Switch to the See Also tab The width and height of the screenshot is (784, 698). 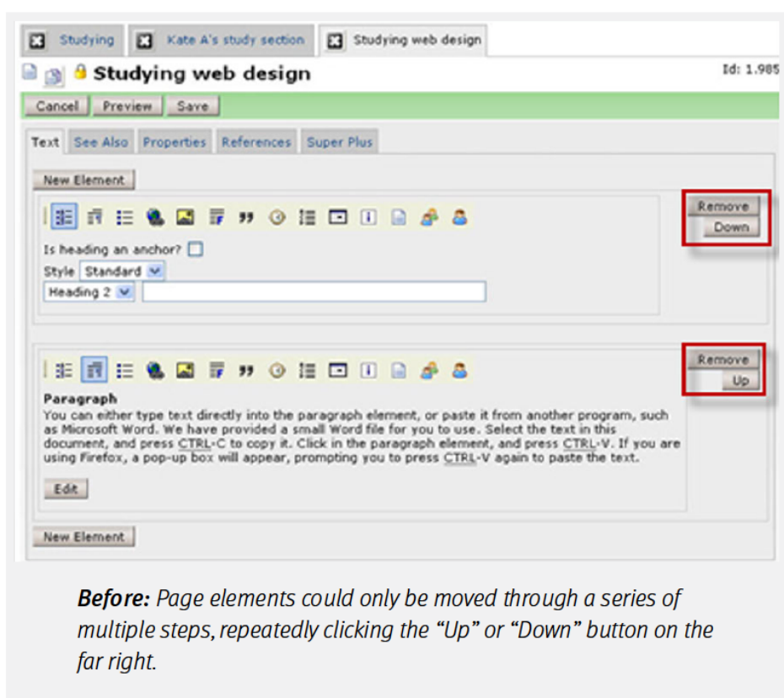(x=100, y=142)
